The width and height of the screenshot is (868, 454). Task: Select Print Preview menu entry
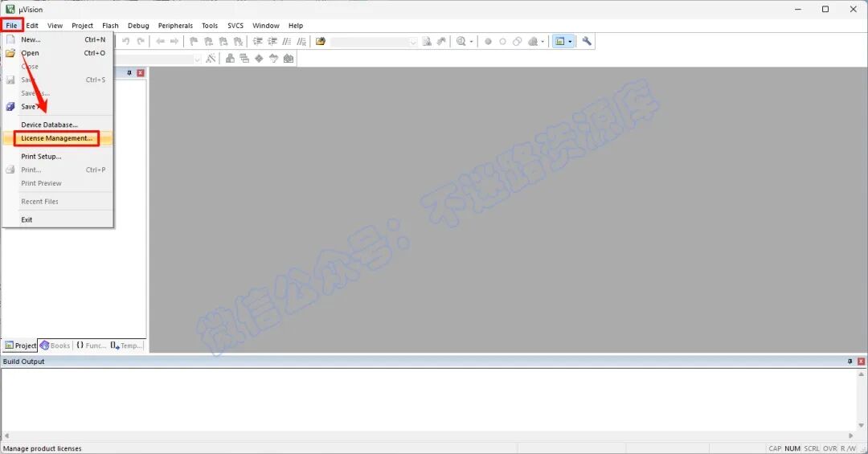tap(58, 183)
